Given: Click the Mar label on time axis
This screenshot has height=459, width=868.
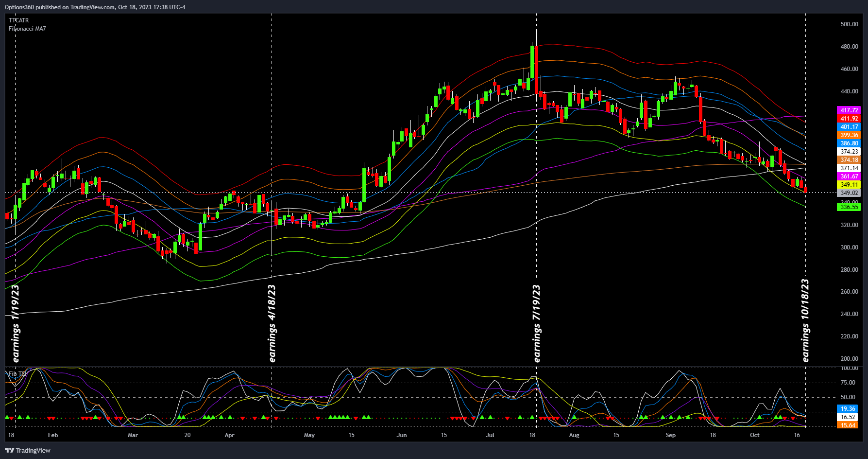Looking at the screenshot, I should coord(133,435).
